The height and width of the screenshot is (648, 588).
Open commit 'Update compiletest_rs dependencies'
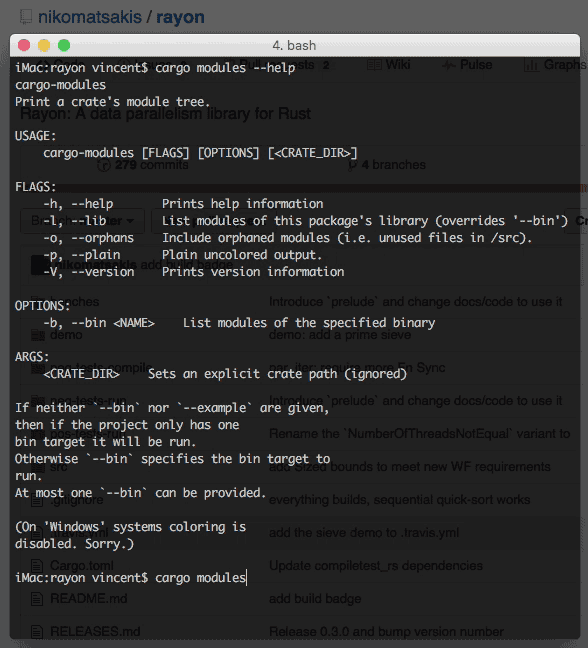376,565
